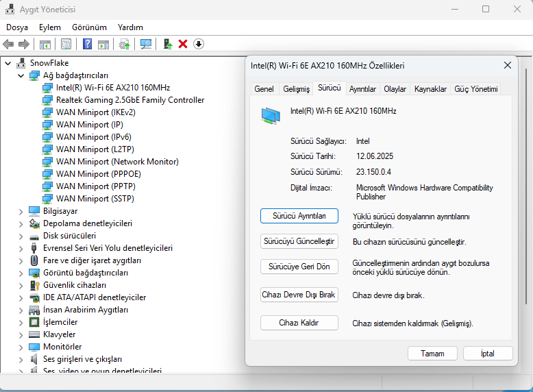533x392 pixels.
Task: Click the Cihazı Devre Dışı Bırak button
Action: tap(299, 295)
